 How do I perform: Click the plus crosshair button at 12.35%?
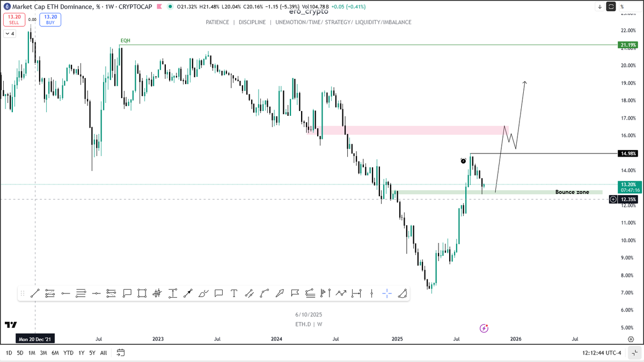click(613, 200)
